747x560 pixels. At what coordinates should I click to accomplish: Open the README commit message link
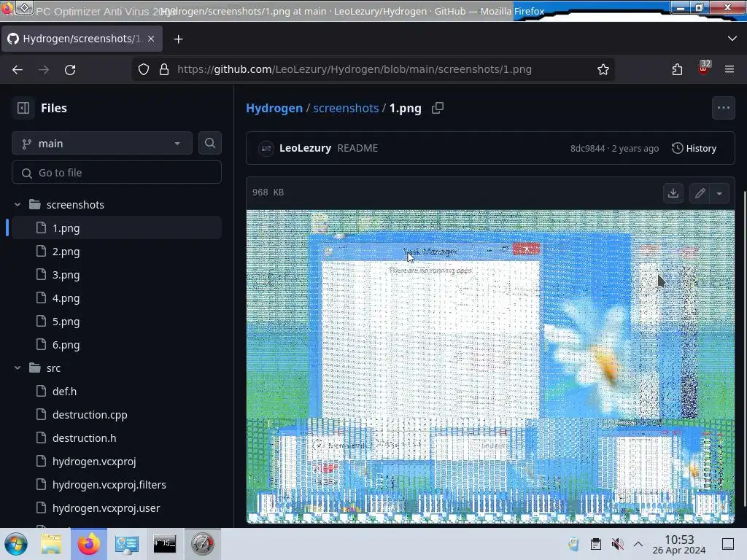[357, 148]
